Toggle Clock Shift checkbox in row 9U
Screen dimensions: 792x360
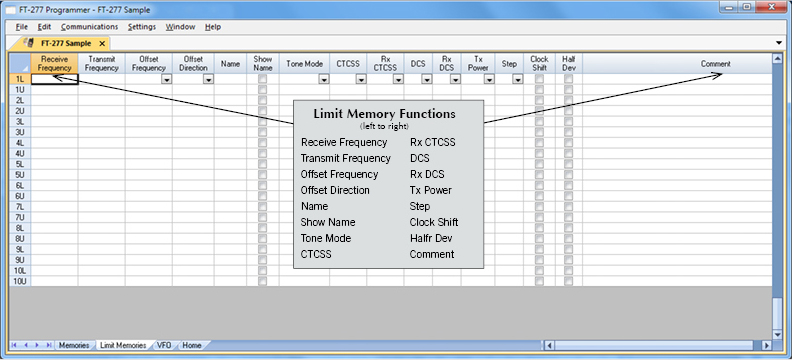coord(539,260)
